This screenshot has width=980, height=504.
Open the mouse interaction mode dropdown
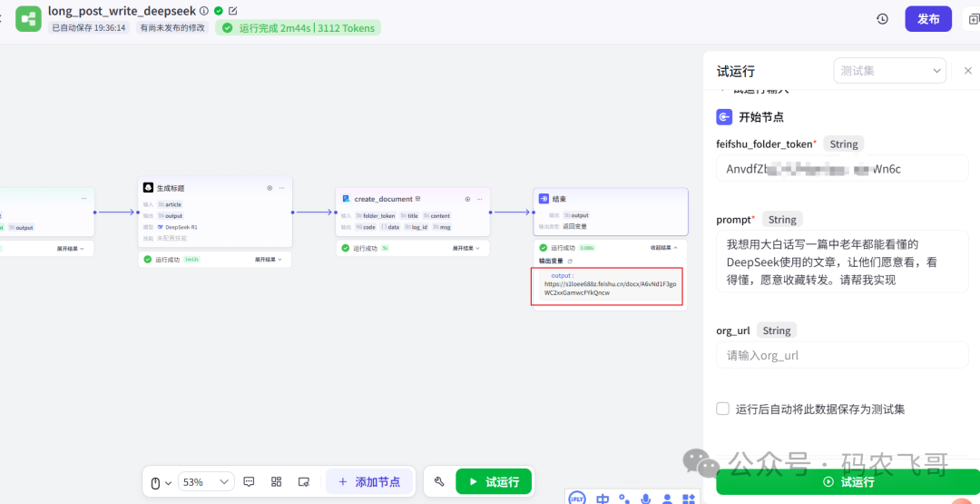point(162,483)
